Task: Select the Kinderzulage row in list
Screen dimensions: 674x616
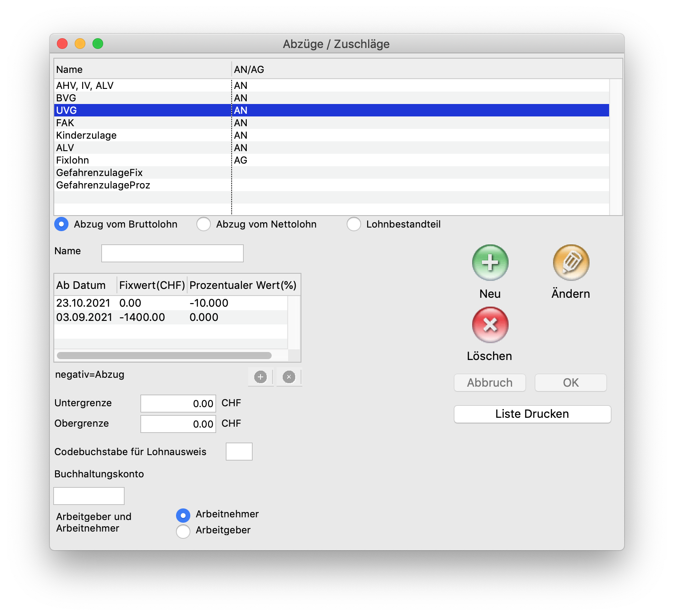Action: tap(86, 136)
